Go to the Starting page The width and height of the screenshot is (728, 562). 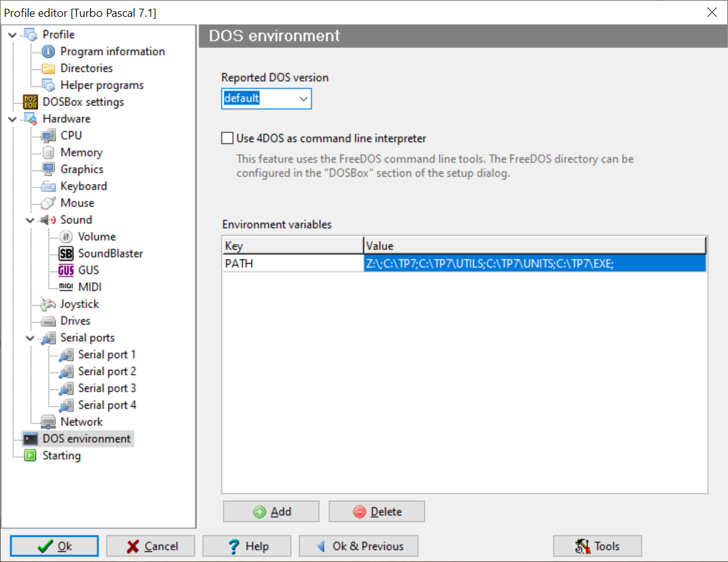pos(61,456)
